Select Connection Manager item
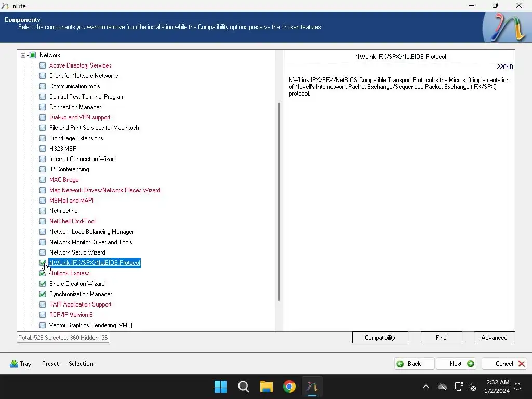The image size is (532, 399). pyautogui.click(x=75, y=107)
